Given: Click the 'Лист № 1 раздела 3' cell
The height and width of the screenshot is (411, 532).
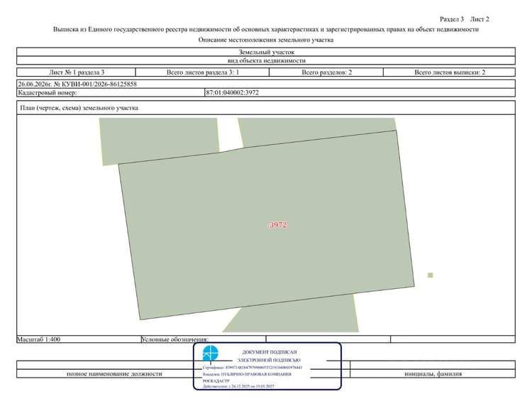Looking at the screenshot, I should coord(77,72).
